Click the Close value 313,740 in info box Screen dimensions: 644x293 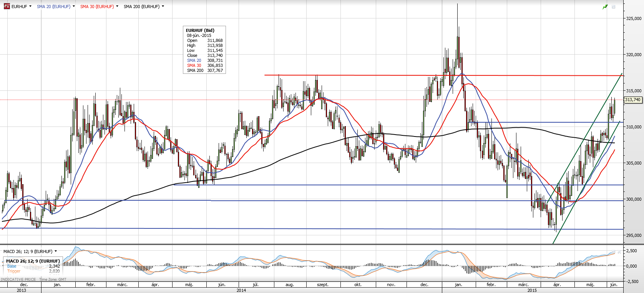215,55
